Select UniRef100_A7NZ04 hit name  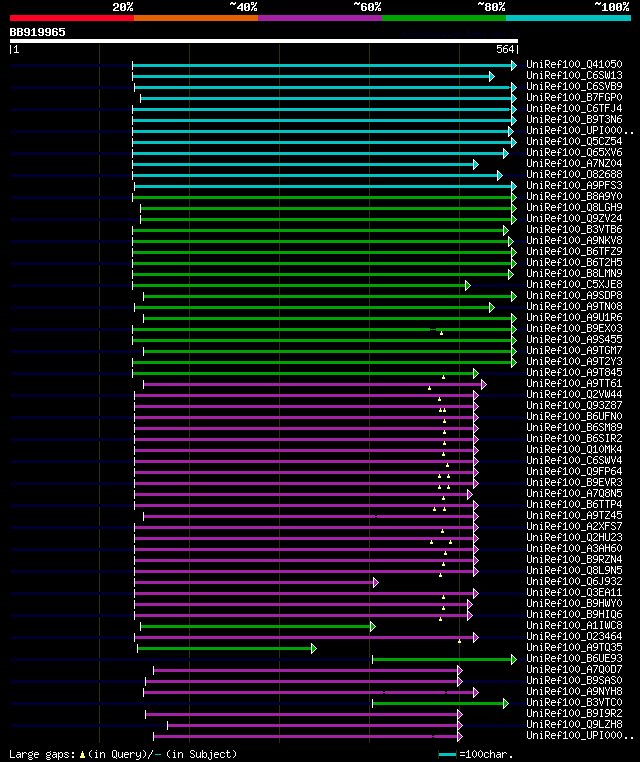click(x=574, y=164)
